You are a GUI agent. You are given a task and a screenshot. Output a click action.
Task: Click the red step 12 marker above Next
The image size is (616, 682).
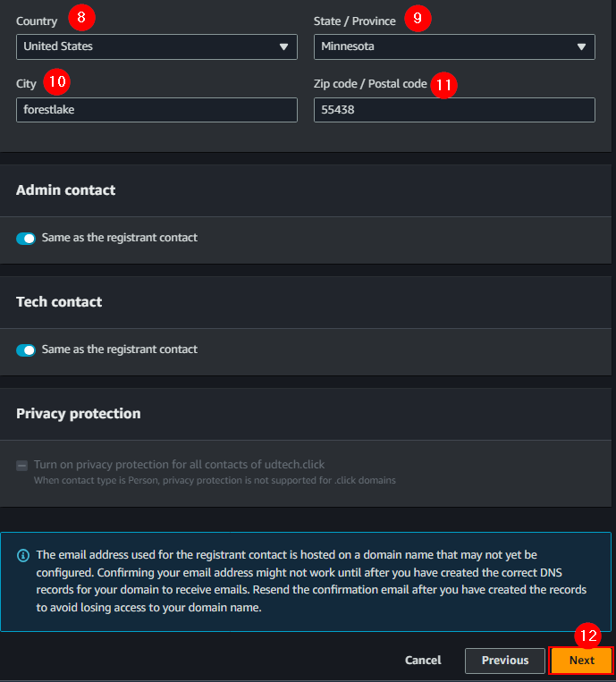(x=586, y=636)
